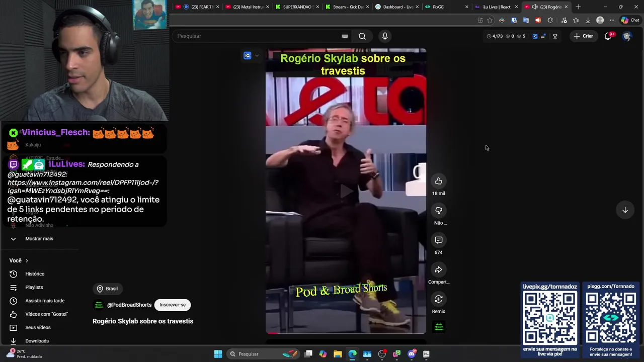Open the browser downloads arrow
The width and height of the screenshot is (644, 362).
click(x=588, y=20)
